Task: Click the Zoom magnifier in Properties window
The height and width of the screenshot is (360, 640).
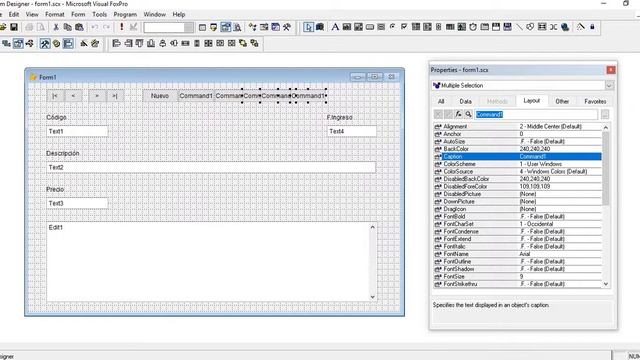Action: [x=469, y=114]
